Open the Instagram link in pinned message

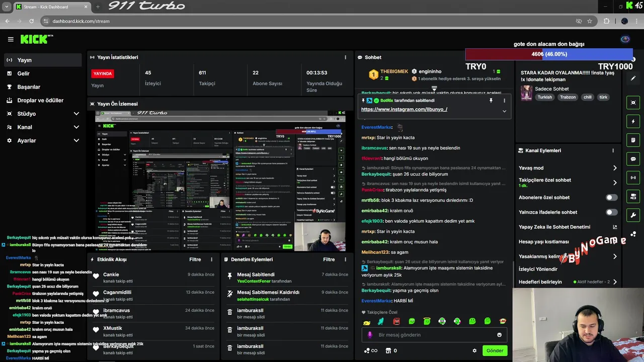(x=404, y=109)
